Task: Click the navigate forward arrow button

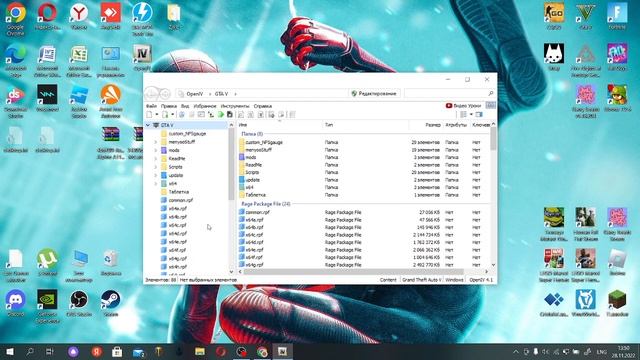Action: tap(165, 94)
